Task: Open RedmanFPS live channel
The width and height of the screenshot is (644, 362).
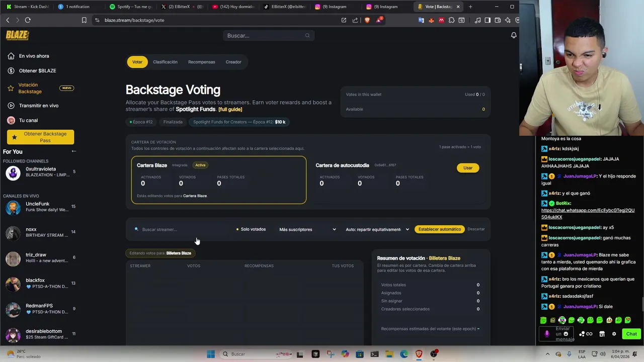Action: pyautogui.click(x=39, y=309)
